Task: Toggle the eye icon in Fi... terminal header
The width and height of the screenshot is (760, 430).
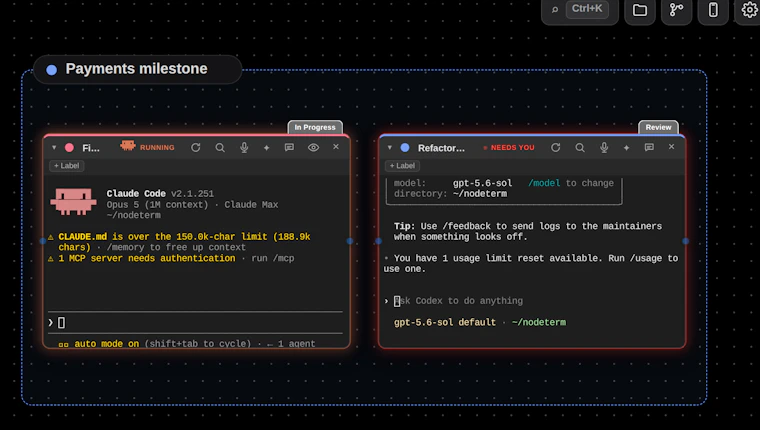Action: pyautogui.click(x=314, y=147)
